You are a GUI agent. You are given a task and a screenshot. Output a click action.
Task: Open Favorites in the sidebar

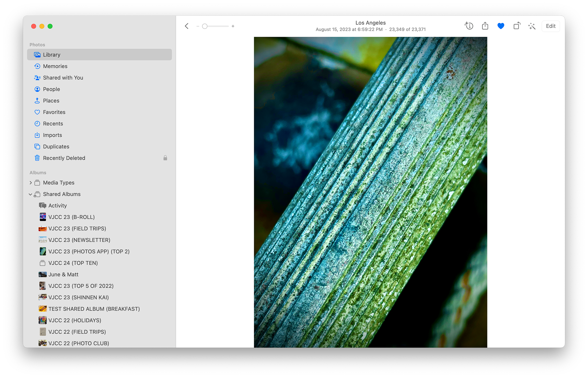pos(100,112)
